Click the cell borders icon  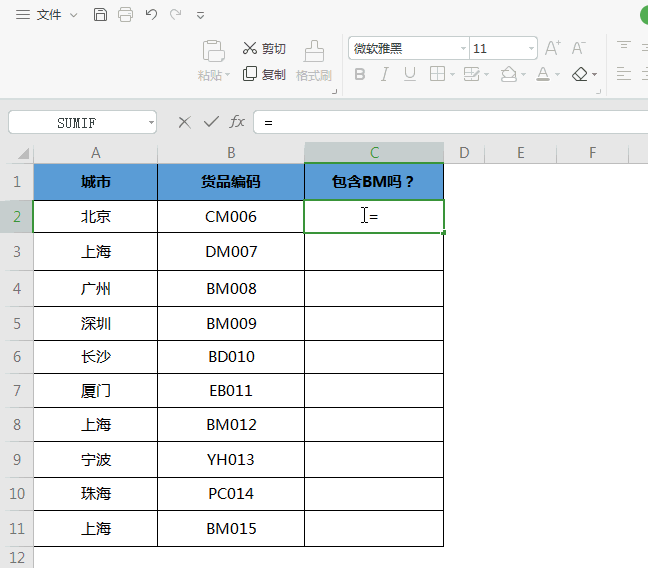coord(437,74)
